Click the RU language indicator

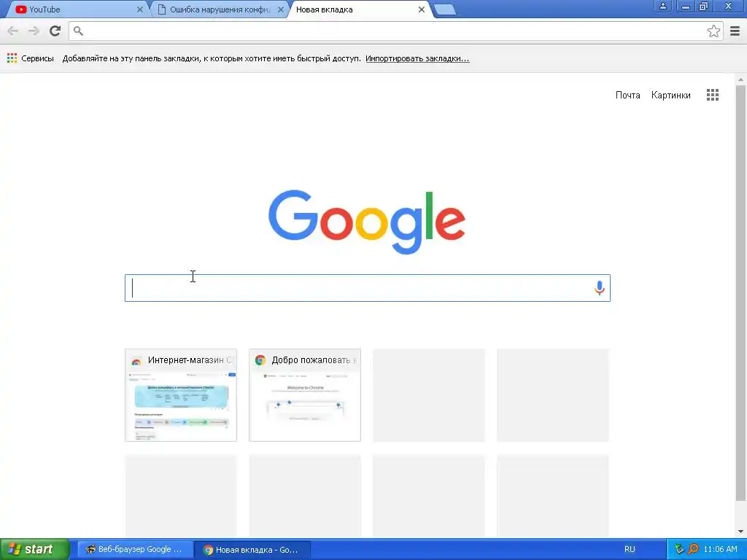pos(630,549)
